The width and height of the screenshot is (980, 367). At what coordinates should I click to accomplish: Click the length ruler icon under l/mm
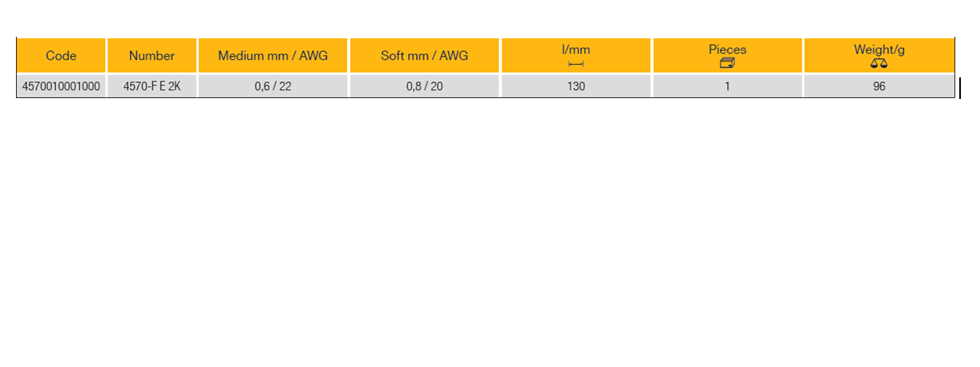click(x=576, y=64)
